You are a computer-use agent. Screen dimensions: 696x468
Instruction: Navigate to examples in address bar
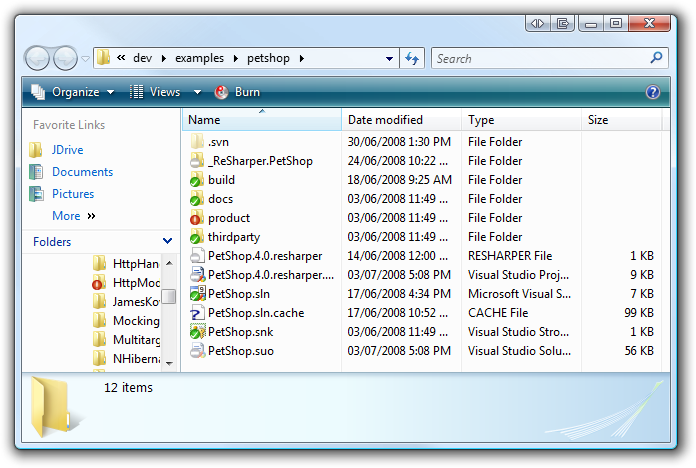point(199,58)
